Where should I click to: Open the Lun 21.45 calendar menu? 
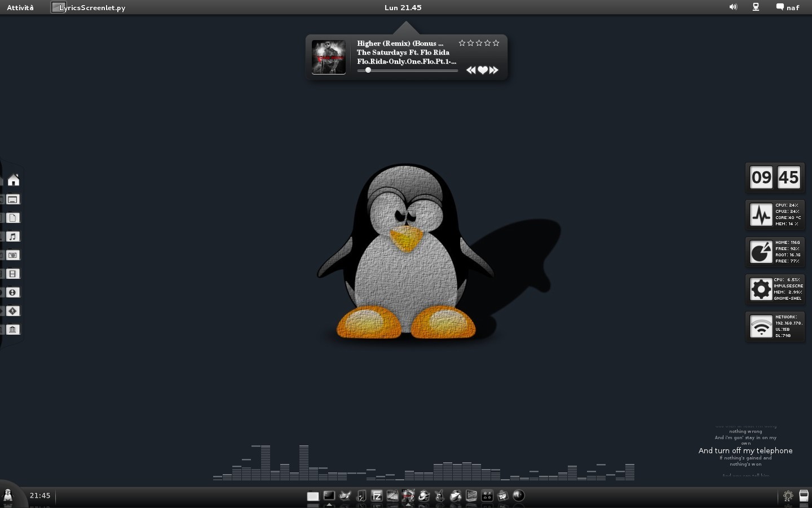[x=403, y=7]
